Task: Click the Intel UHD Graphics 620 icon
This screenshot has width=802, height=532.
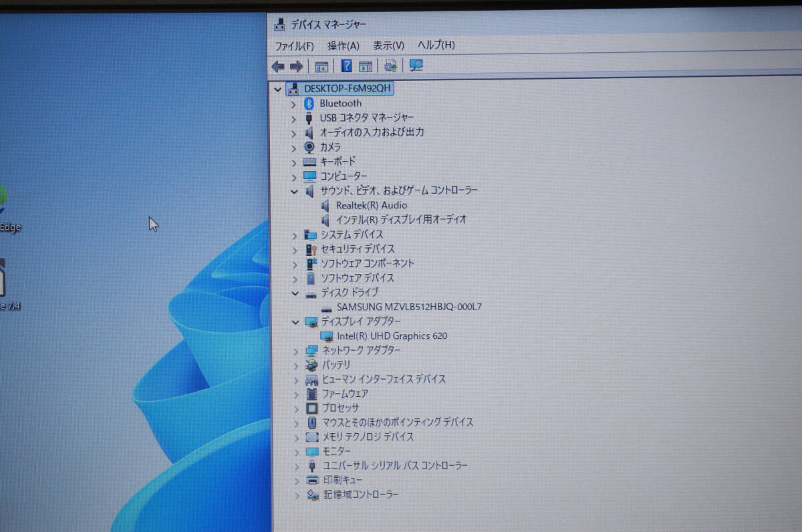Action: [x=327, y=336]
